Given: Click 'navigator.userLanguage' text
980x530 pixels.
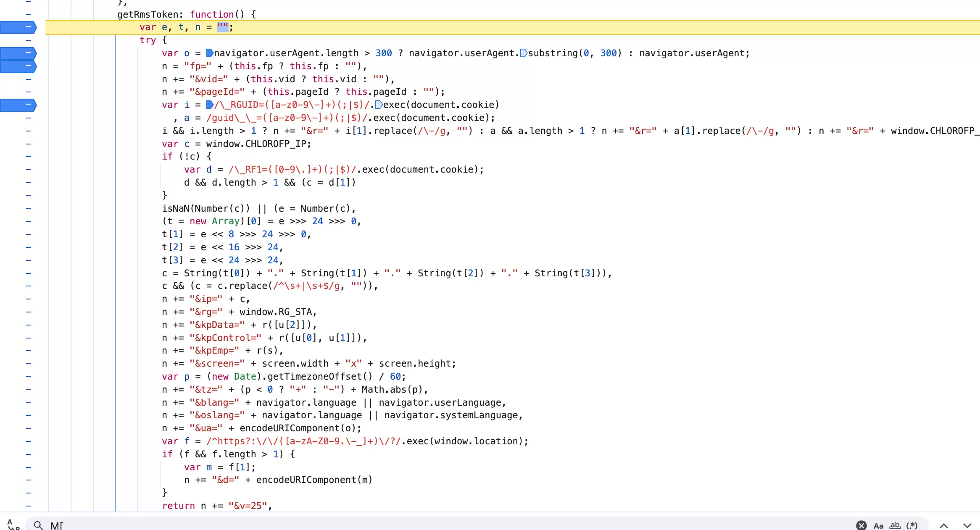Looking at the screenshot, I should (x=440, y=402).
